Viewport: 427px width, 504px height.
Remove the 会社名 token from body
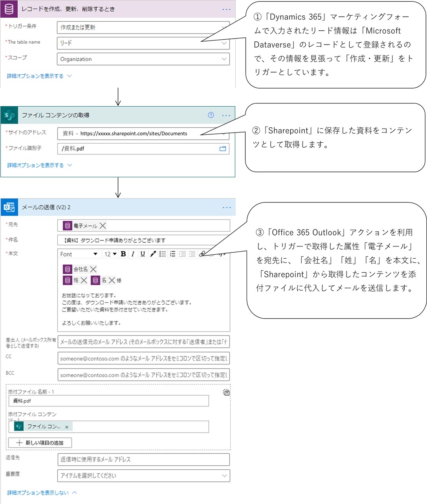(x=93, y=269)
